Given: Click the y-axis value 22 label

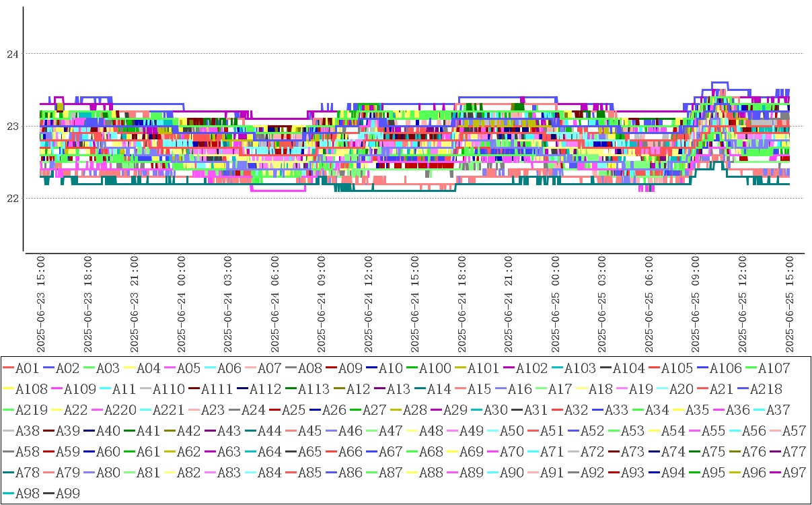Looking at the screenshot, I should [x=11, y=199].
